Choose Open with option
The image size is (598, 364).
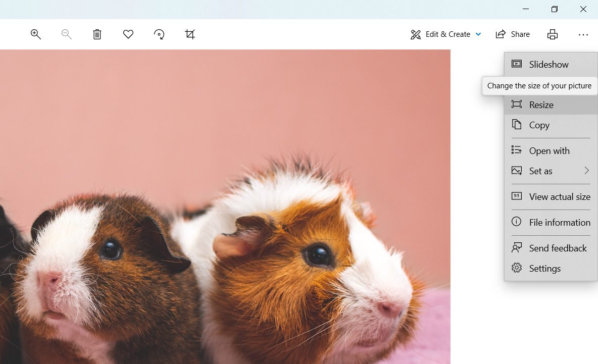click(x=549, y=150)
